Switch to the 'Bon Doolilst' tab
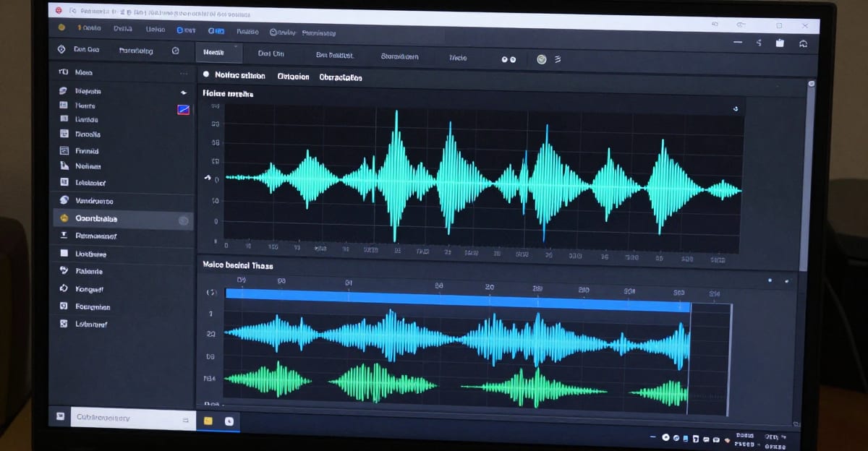This screenshot has height=451, width=868. point(335,55)
